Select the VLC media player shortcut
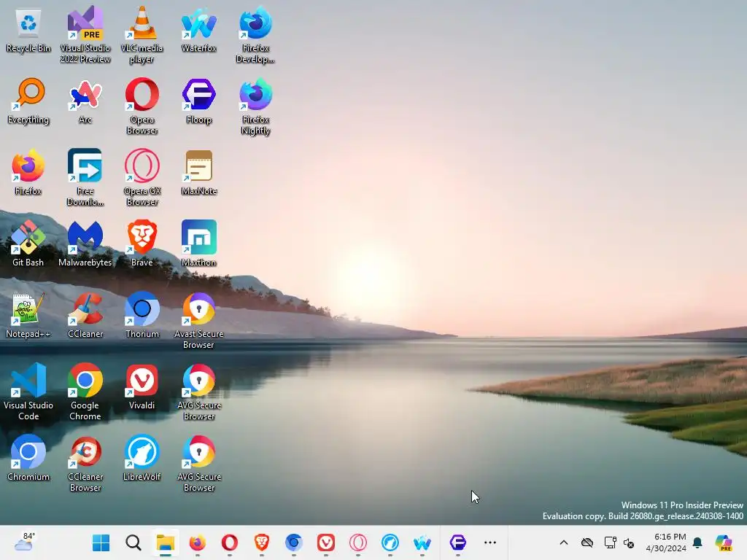Viewport: 747px width, 560px height. click(x=142, y=35)
